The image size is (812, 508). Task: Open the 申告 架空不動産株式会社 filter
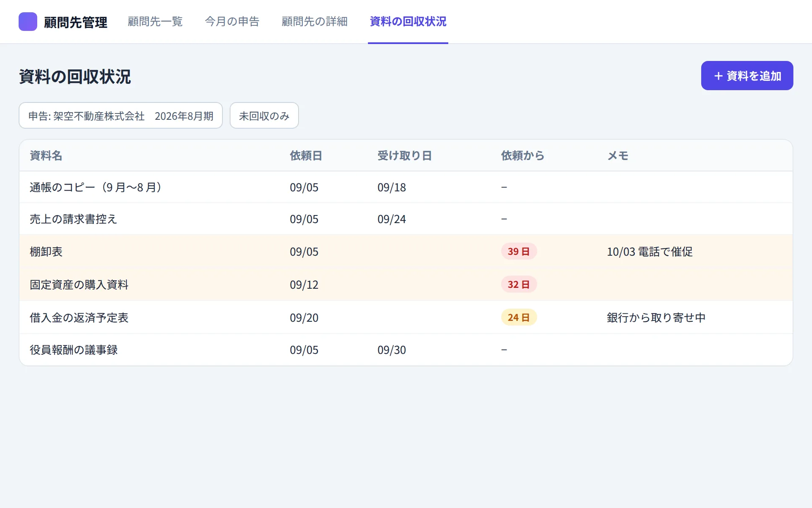[121, 116]
